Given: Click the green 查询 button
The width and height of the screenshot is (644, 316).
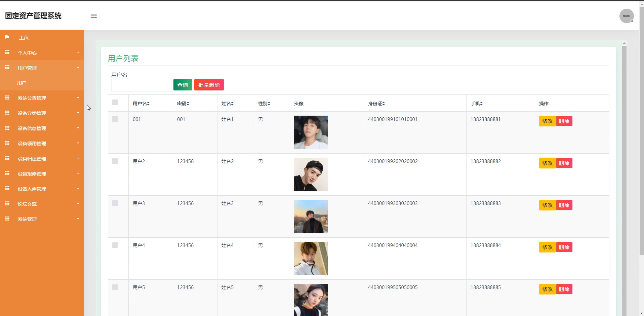Looking at the screenshot, I should click(x=183, y=85).
